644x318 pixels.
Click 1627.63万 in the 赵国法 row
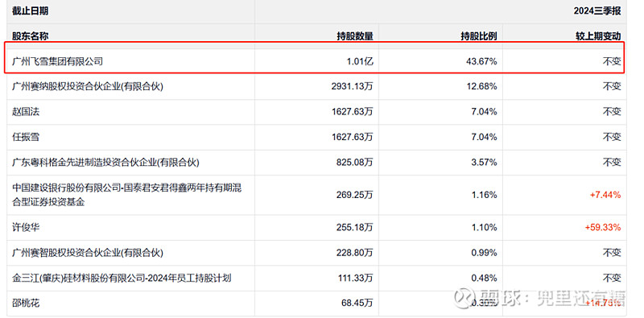click(353, 112)
